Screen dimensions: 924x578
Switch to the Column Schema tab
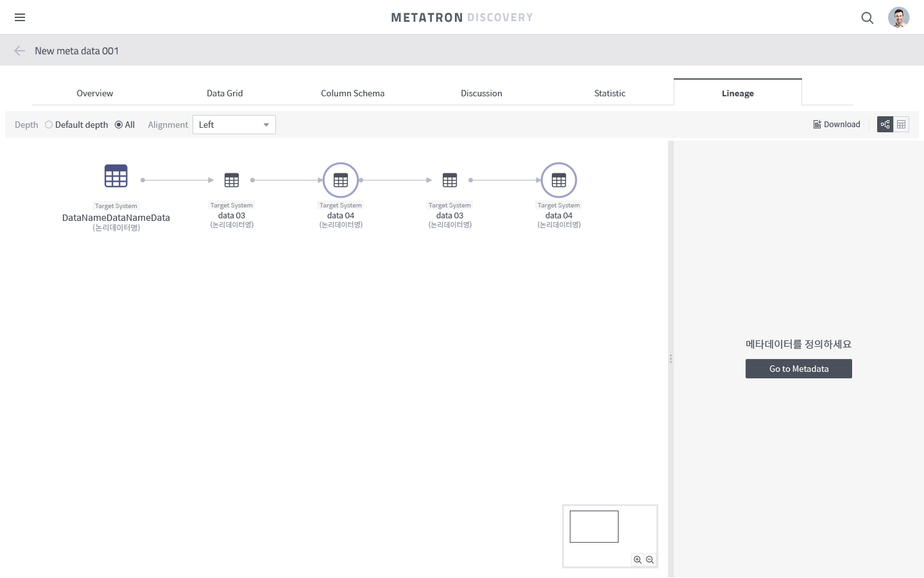point(352,93)
